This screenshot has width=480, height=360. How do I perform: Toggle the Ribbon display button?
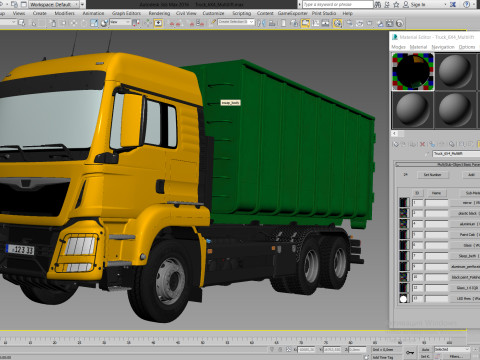305,23
